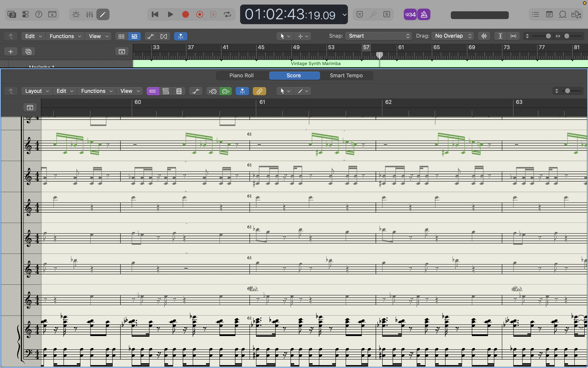The height and width of the screenshot is (368, 588).
Task: Open the Toolbar download-tray icon
Action: (52, 14)
